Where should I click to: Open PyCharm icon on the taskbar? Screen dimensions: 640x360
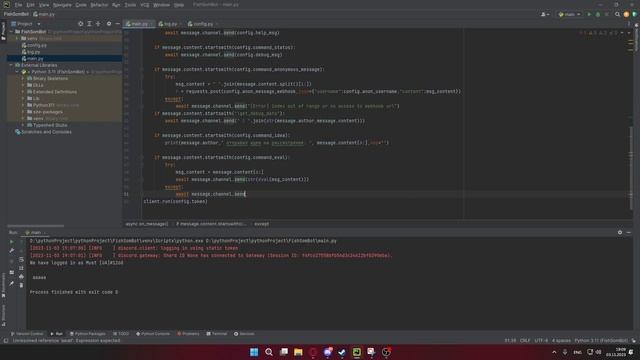pos(357,352)
